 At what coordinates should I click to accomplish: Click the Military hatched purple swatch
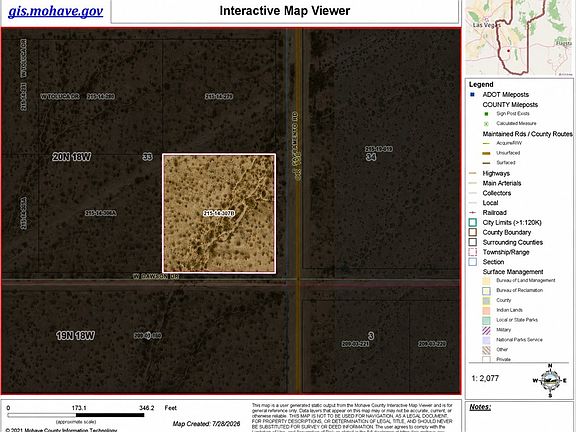(x=486, y=330)
